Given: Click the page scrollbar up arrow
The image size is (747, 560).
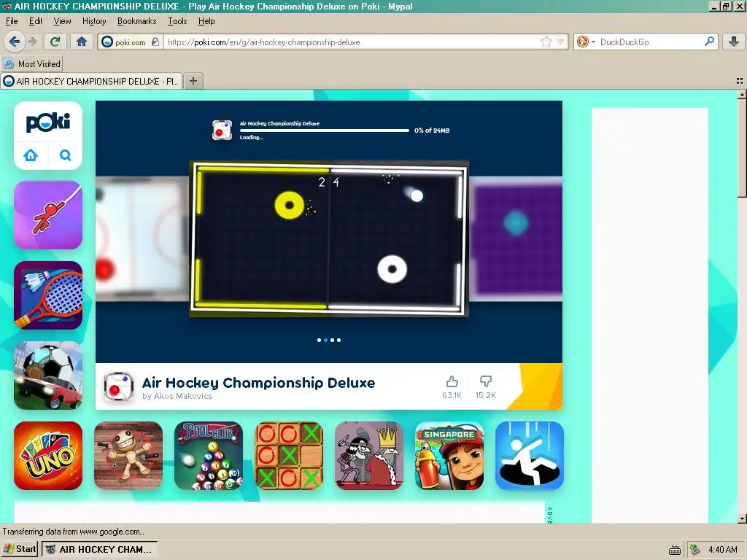Looking at the screenshot, I should click(742, 95).
